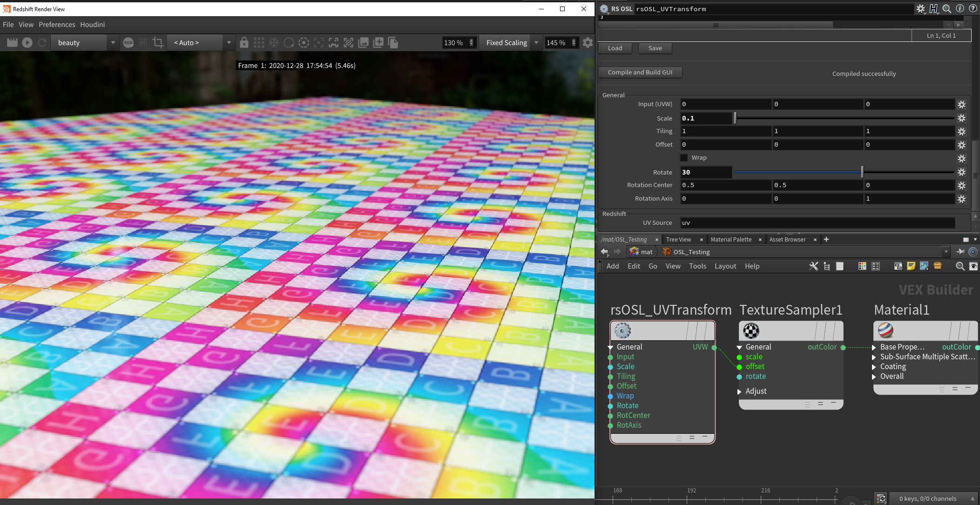The height and width of the screenshot is (505, 980).
Task: Toggle the crop region tool
Action: (158, 43)
